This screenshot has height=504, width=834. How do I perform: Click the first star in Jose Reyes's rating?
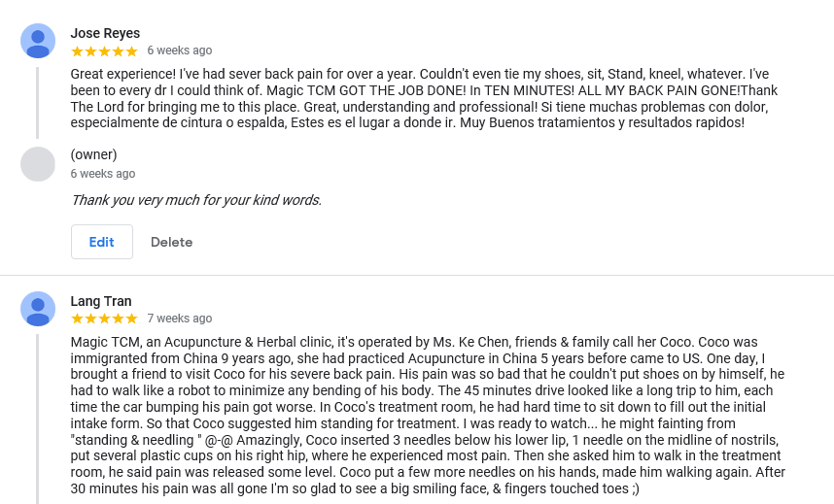point(78,50)
